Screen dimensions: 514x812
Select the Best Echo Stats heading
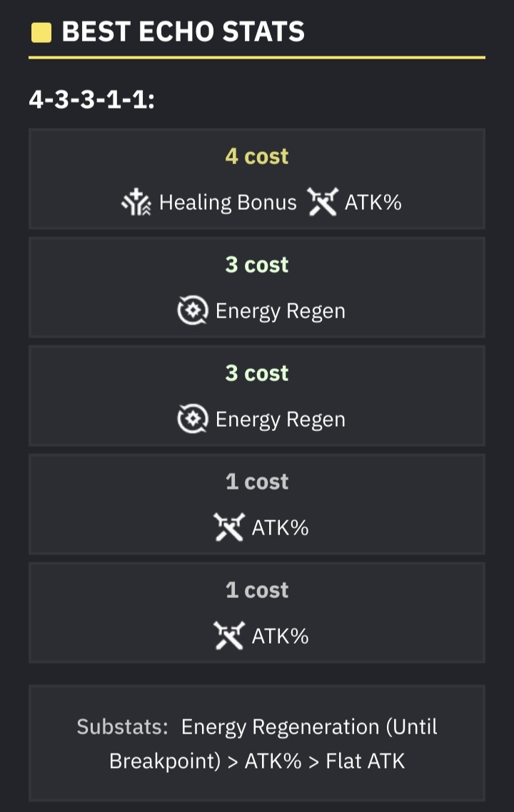click(x=183, y=31)
